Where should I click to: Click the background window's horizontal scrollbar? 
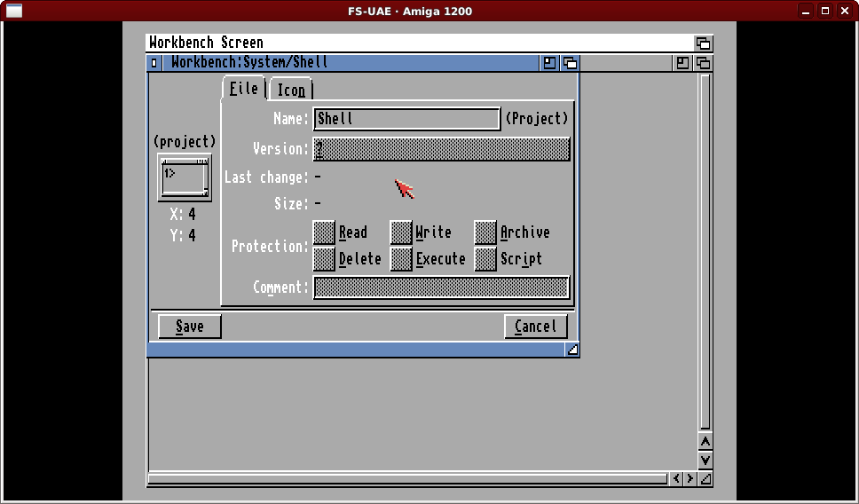coord(407,479)
